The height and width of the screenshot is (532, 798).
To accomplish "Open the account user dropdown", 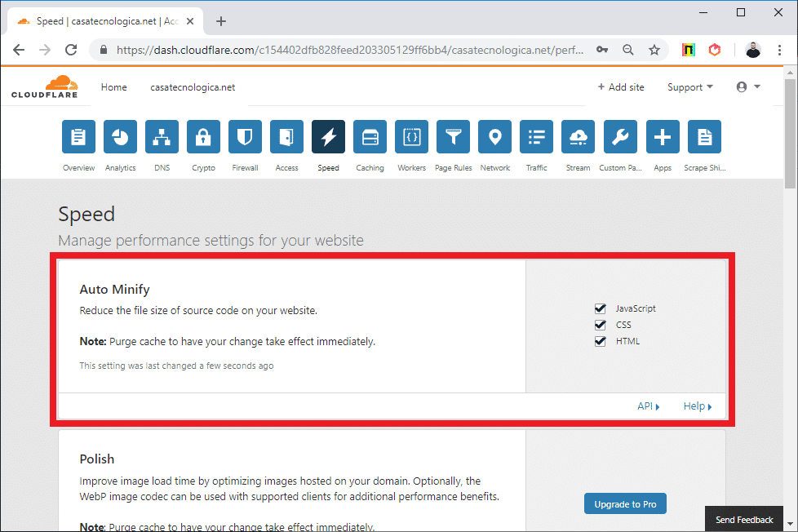I will (x=748, y=87).
